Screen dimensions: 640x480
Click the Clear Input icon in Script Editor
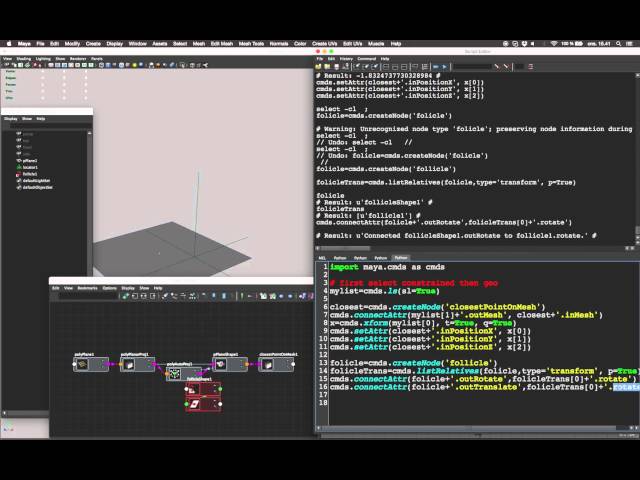pyautogui.click(x=366, y=67)
